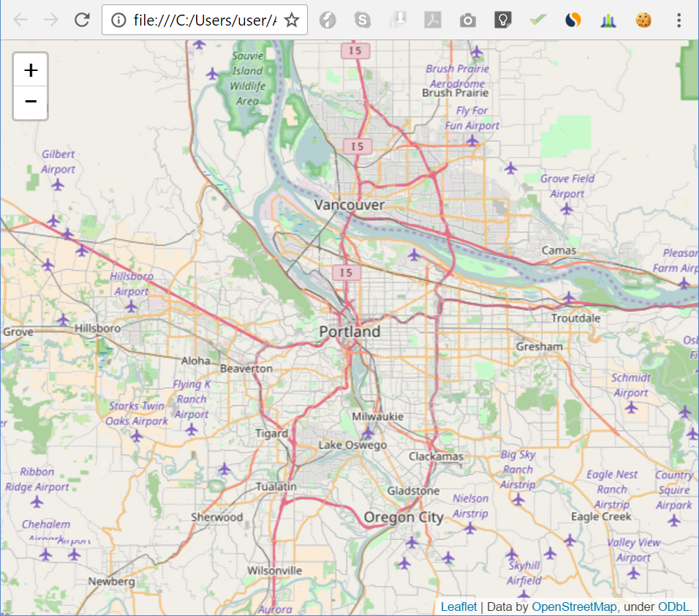The image size is (699, 616).
Task: Click the Country Squire Airpark plane icon
Action: pyautogui.click(x=674, y=520)
